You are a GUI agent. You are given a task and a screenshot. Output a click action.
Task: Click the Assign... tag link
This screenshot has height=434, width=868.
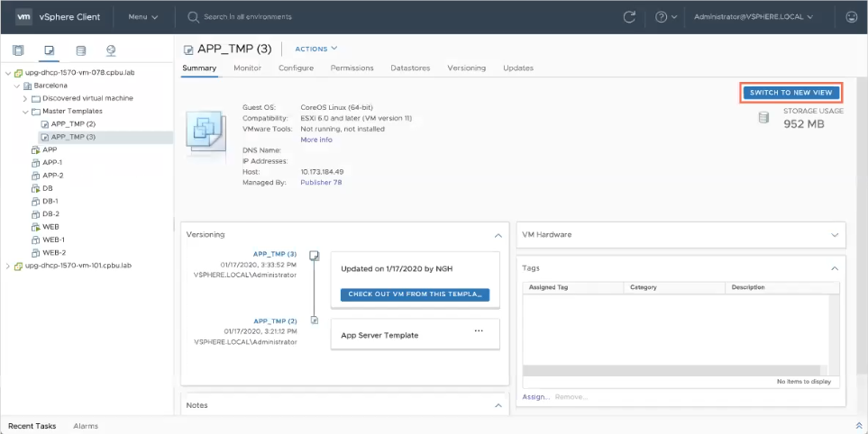click(536, 397)
